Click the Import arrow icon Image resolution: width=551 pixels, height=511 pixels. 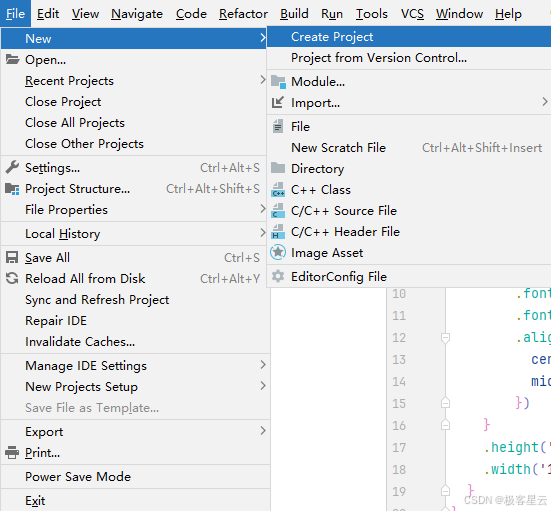(x=278, y=103)
